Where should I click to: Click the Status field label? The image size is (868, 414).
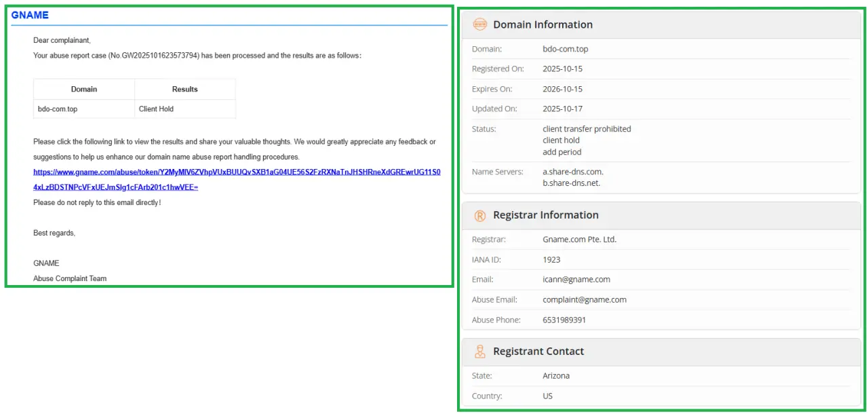(484, 129)
